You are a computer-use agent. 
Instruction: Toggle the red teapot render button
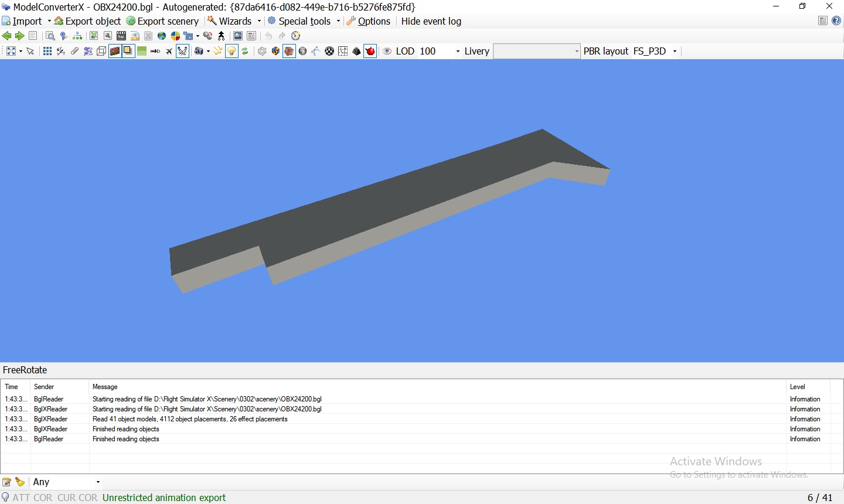[x=370, y=51]
